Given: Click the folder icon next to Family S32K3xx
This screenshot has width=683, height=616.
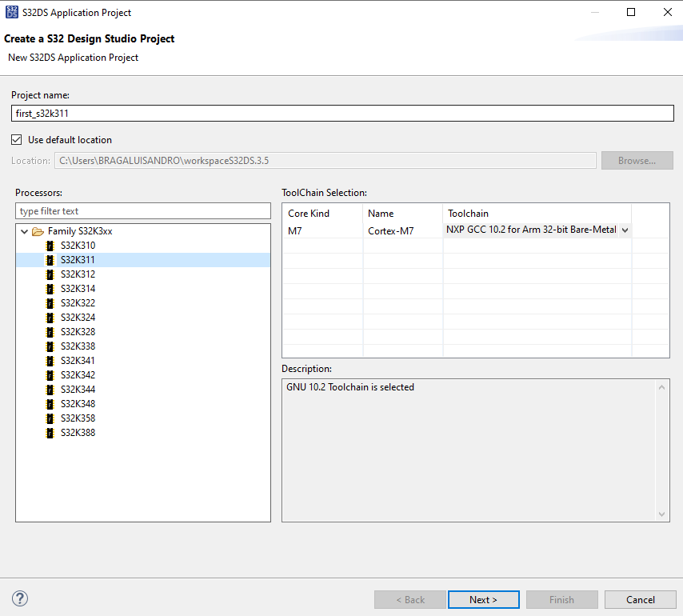Looking at the screenshot, I should (x=37, y=230).
